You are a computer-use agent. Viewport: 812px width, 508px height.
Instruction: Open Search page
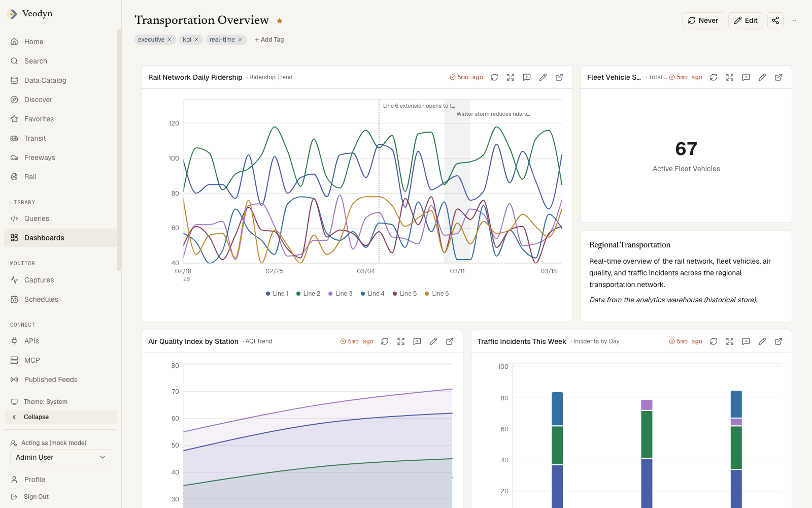tap(60, 61)
